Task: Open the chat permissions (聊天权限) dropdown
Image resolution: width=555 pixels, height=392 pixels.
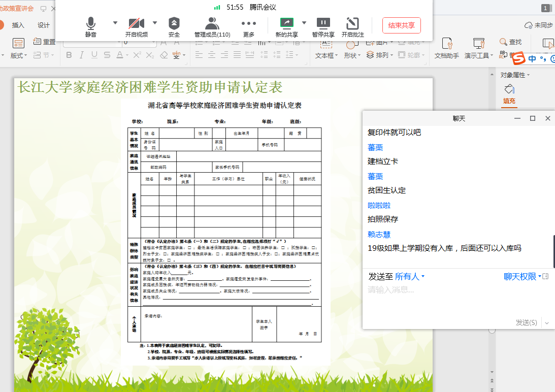Action: coord(522,277)
